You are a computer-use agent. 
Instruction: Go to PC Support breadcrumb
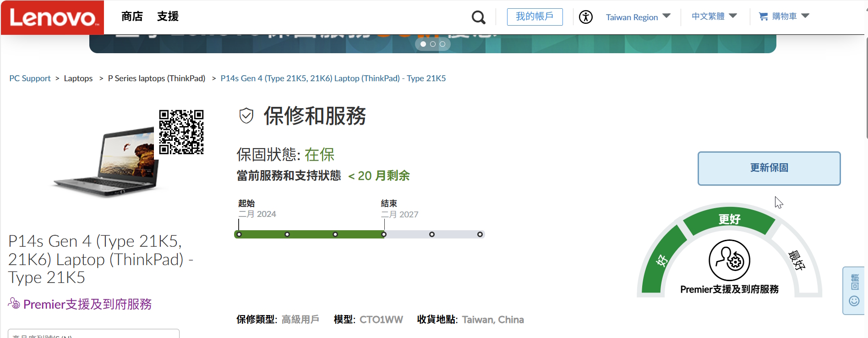pos(30,78)
